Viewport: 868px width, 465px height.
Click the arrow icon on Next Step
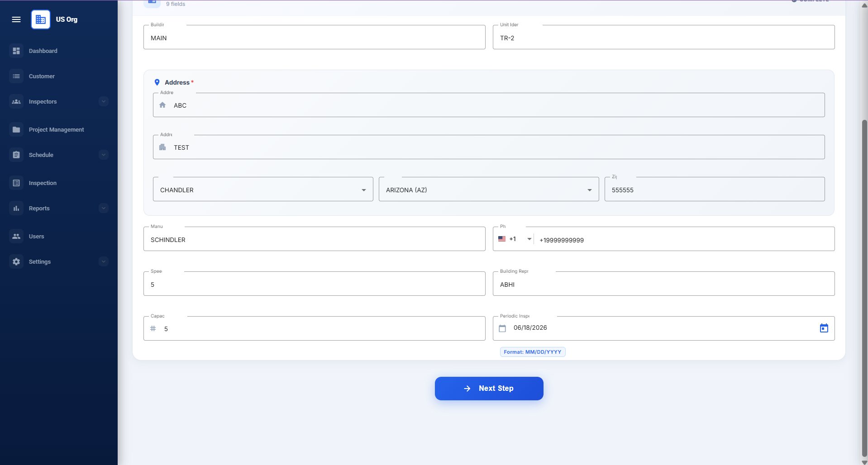467,389
